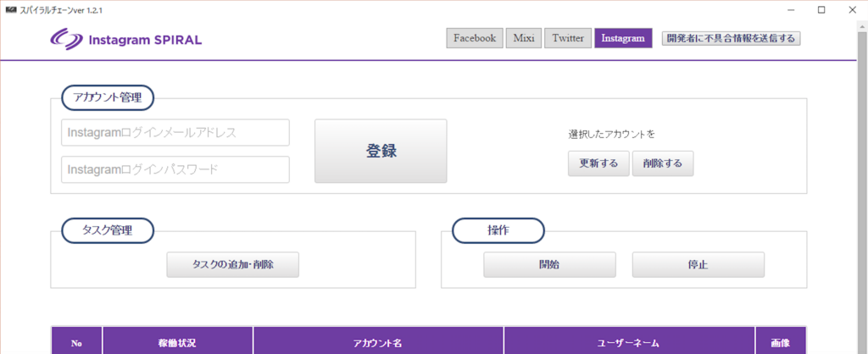Close the スパイラルチェーン window
Image resolution: width=868 pixels, height=354 pixels.
click(x=852, y=10)
